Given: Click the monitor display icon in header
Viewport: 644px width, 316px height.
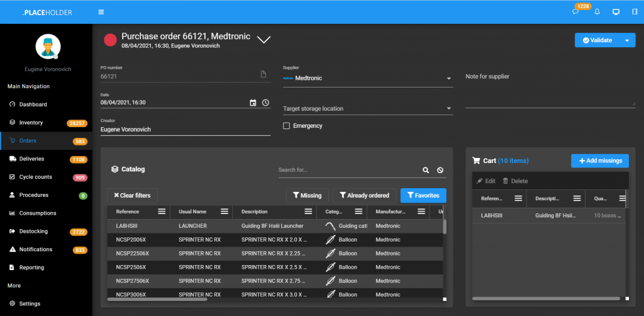Looking at the screenshot, I should click(x=616, y=12).
